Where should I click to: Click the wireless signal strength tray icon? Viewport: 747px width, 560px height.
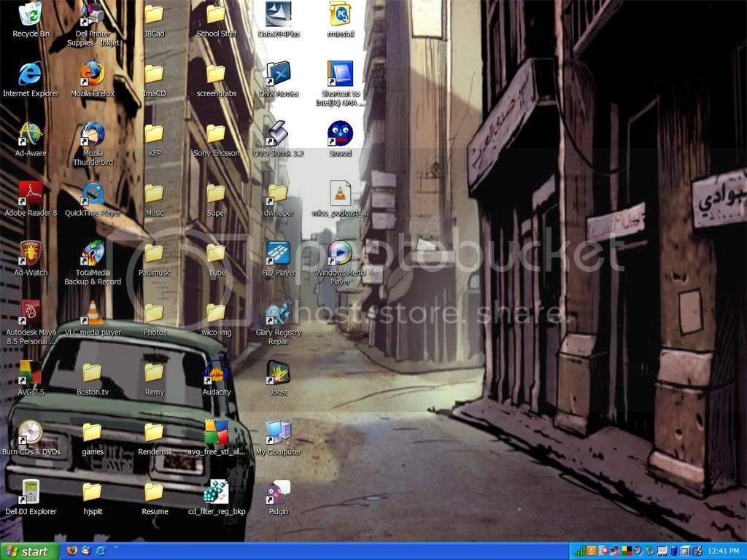click(580, 551)
